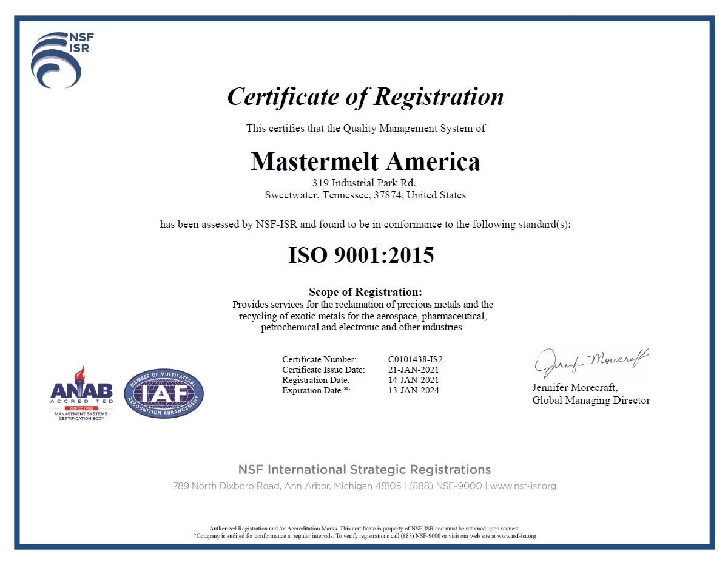Select the ISO 9001:2015 standard heading
This screenshot has width=728, height=562.
(361, 256)
